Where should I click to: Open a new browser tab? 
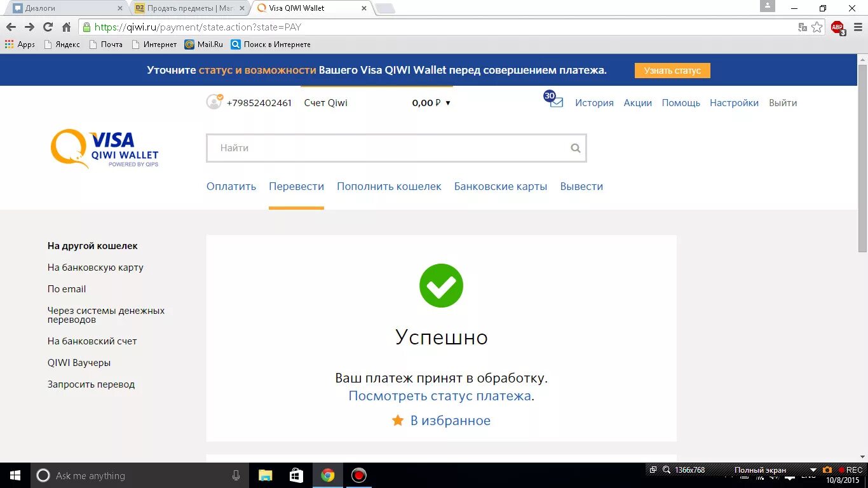click(384, 8)
